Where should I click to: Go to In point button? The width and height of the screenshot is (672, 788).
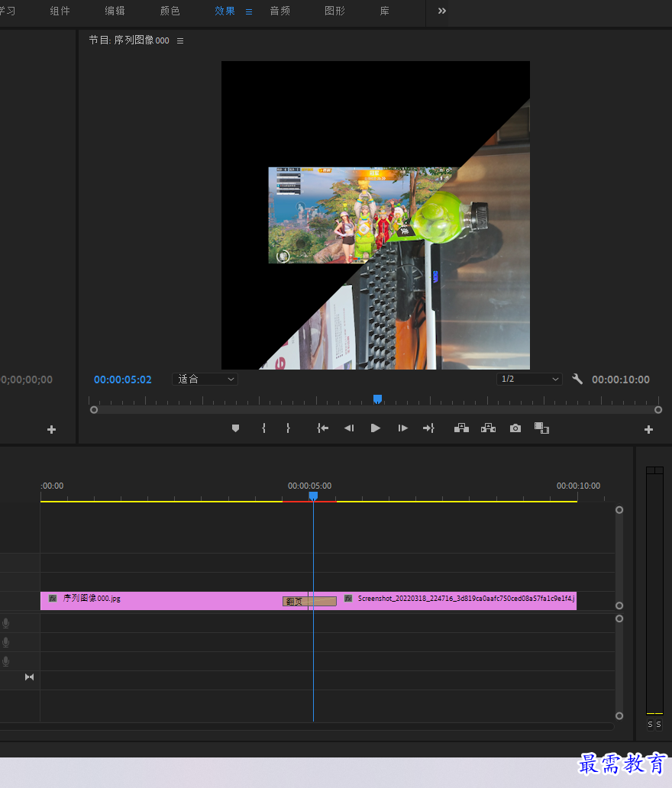(323, 428)
